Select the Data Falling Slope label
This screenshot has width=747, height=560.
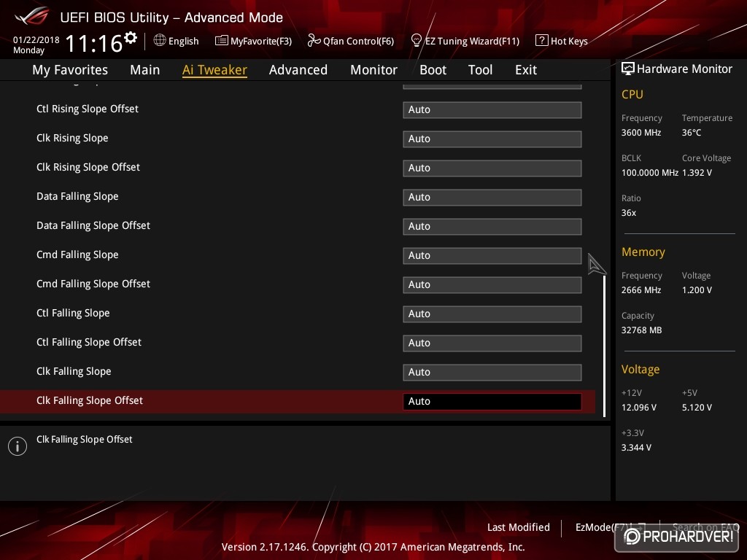pyautogui.click(x=77, y=197)
